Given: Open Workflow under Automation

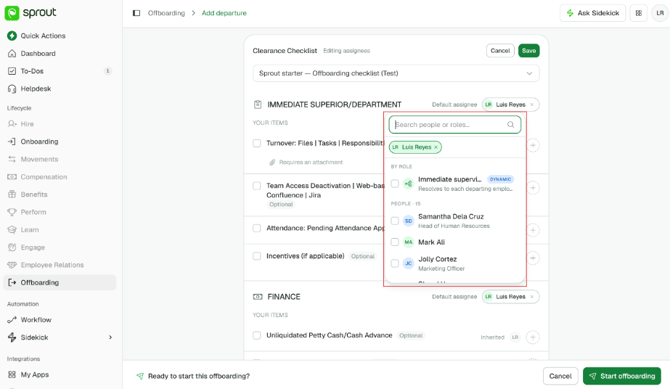Looking at the screenshot, I should tap(36, 320).
